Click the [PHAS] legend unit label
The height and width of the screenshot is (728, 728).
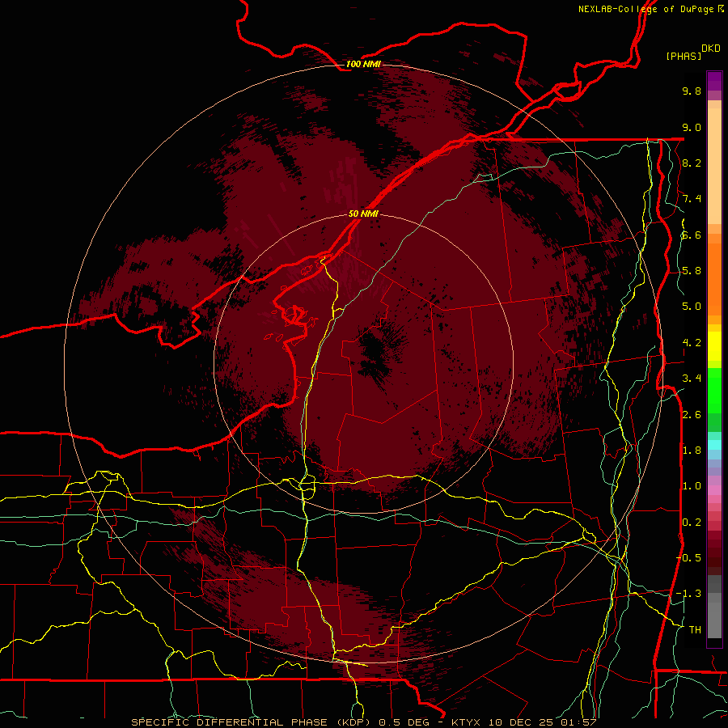tap(684, 57)
